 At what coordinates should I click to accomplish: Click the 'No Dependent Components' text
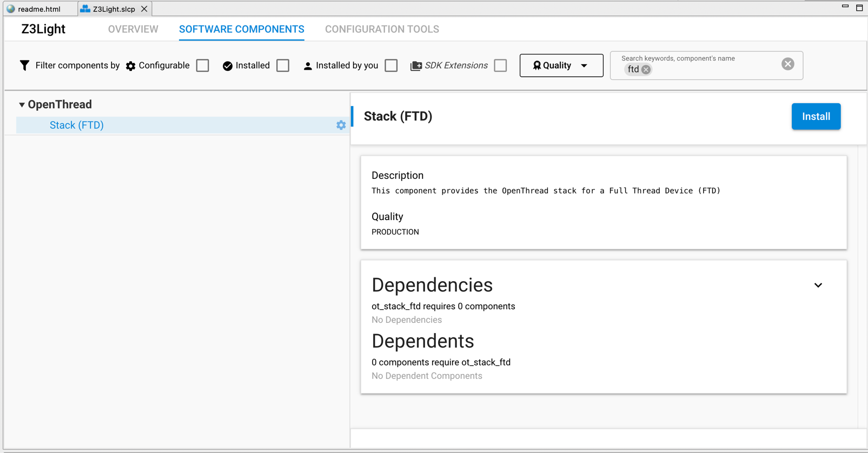point(427,376)
